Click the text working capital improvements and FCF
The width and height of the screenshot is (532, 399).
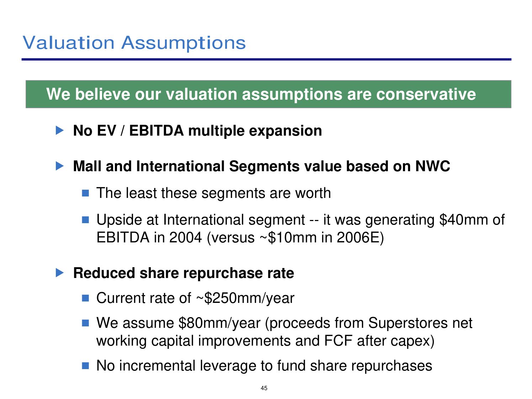tap(265, 341)
